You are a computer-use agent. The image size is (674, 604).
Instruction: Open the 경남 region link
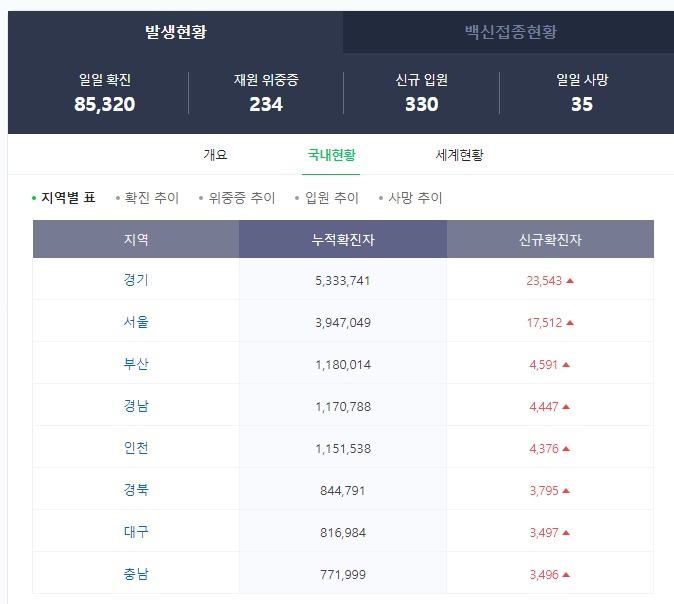tap(136, 406)
